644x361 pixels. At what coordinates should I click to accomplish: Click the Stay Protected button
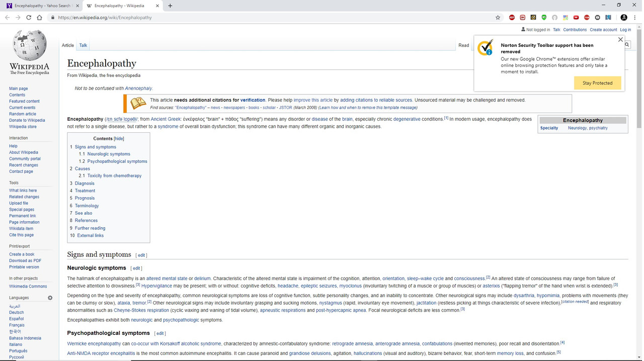598,83
